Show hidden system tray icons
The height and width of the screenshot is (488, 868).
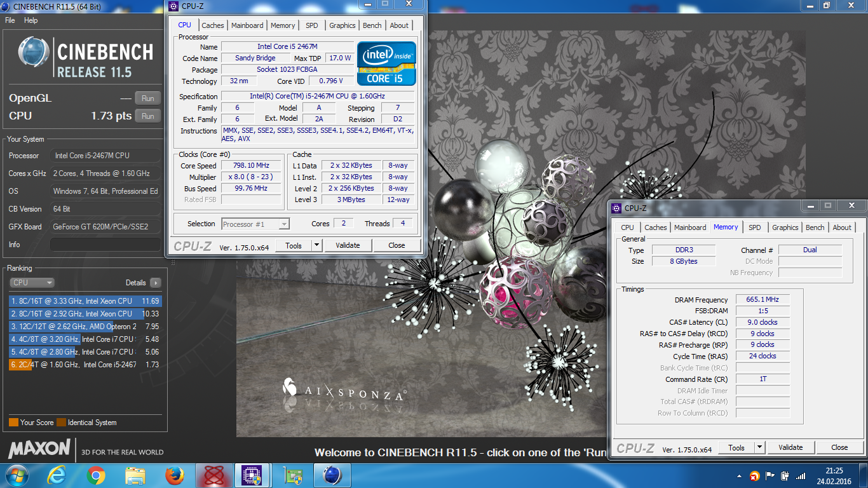tap(740, 476)
